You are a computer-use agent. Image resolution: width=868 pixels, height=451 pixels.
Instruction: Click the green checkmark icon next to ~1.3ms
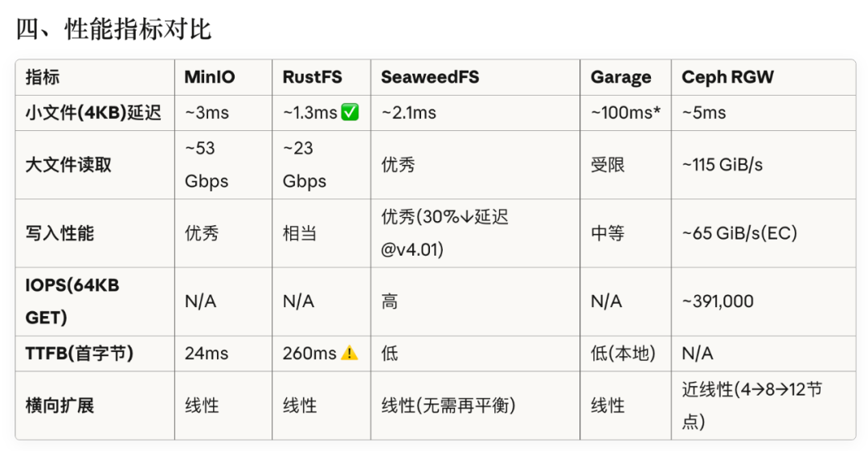pos(350,112)
